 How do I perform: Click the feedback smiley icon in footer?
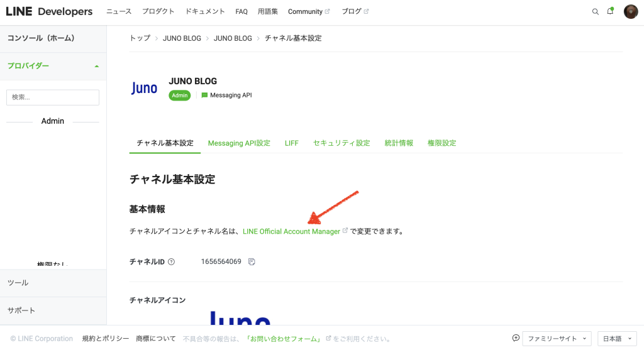tap(516, 338)
